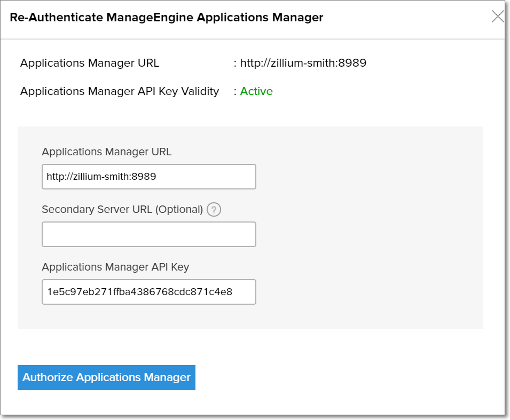The width and height of the screenshot is (510, 420).
Task: Click the Secondary Server URL (Optional) label
Action: tap(122, 209)
